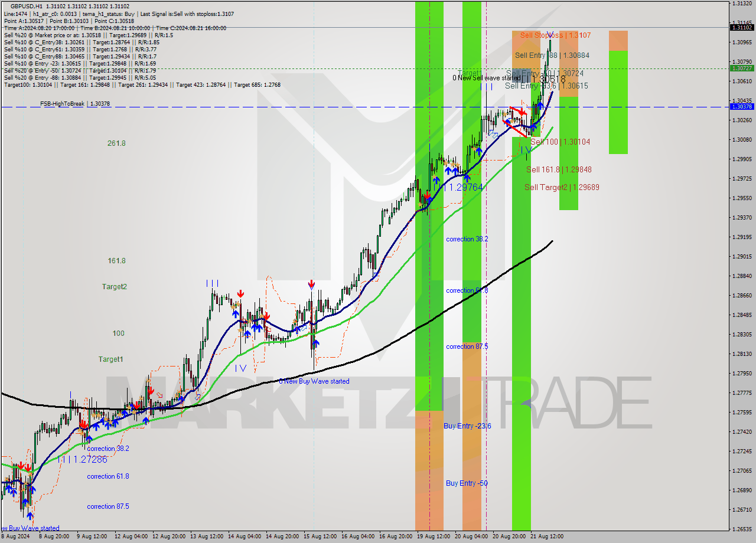The height and width of the screenshot is (543, 756).
Task: Click the current price tag 1.31102
Action: (x=742, y=27)
